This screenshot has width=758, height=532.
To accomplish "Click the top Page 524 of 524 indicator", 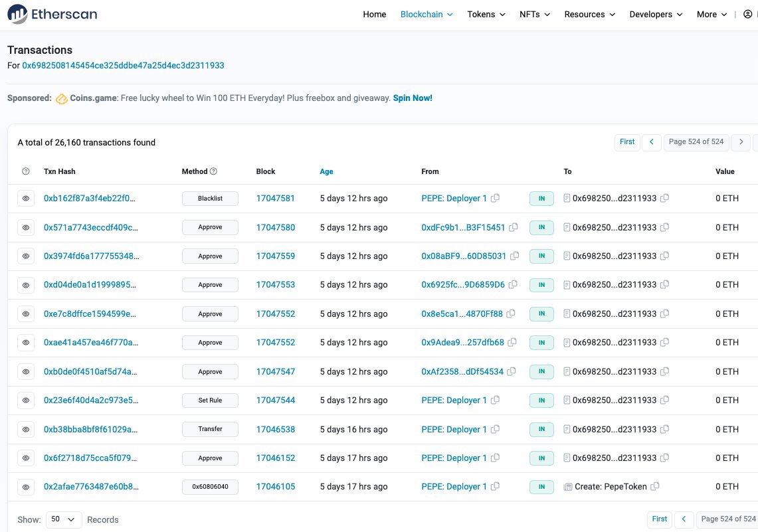I will [x=696, y=142].
